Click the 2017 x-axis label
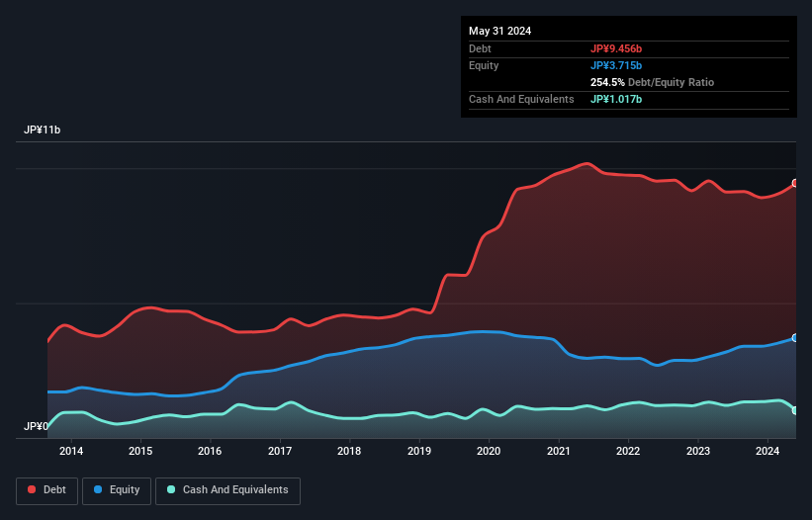Screen dimensions: 812x520 pos(280,451)
